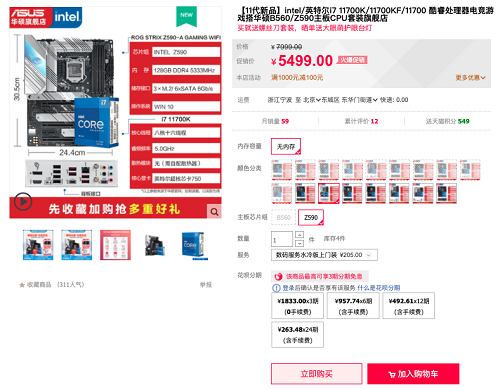Viewport: 500px width, 390px height.
Task: Increase quantity with the up arrow
Action: [299, 235]
